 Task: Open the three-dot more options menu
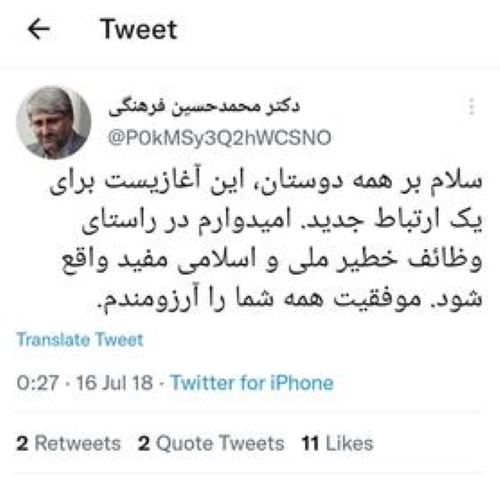click(x=471, y=107)
